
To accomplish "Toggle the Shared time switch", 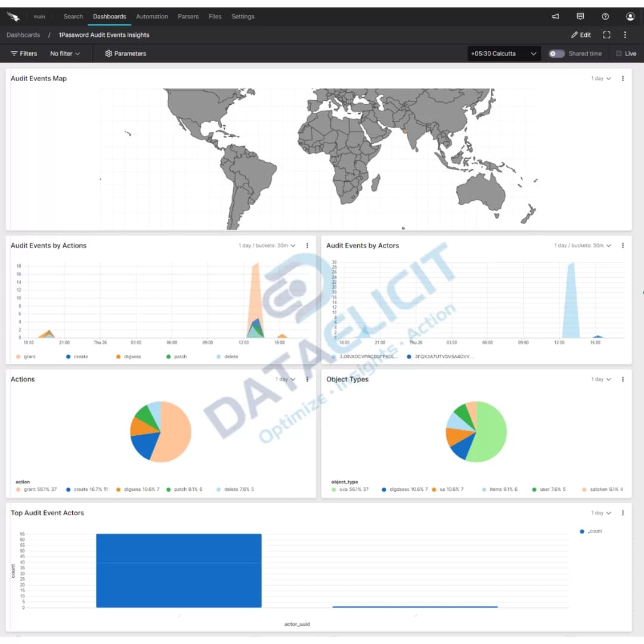I will click(x=556, y=54).
